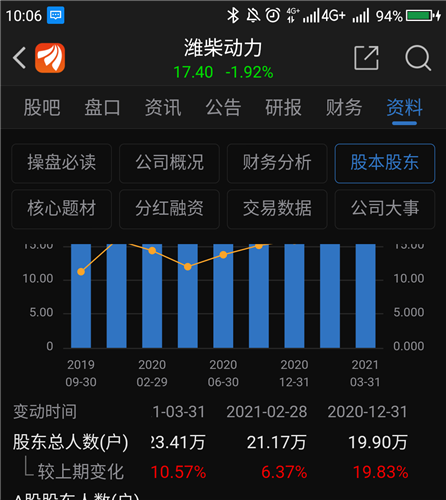446x500 pixels.
Task: Tap the 变动时间 row header
Action: click(45, 412)
